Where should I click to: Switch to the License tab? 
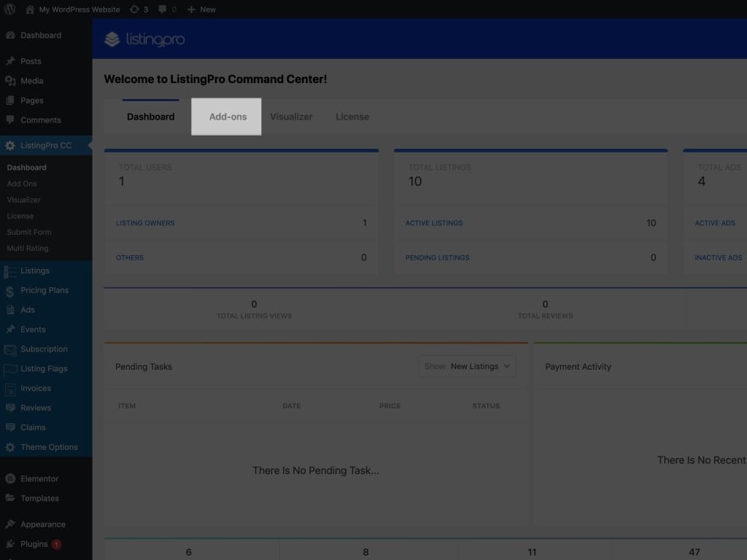coord(352,117)
